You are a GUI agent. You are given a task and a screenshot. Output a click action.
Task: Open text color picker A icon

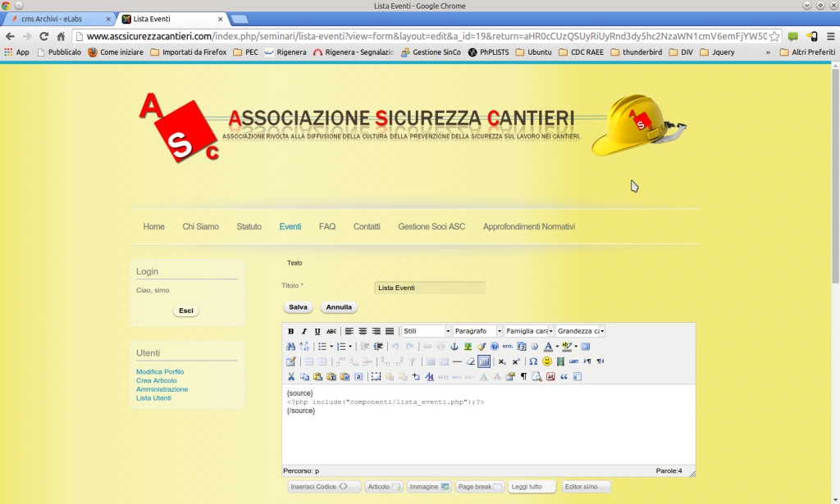[547, 346]
